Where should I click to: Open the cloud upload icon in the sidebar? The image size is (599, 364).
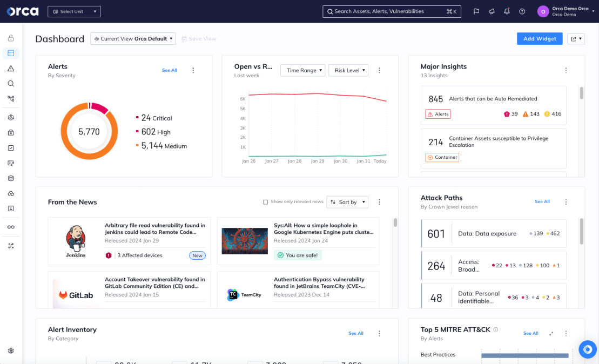(11, 194)
